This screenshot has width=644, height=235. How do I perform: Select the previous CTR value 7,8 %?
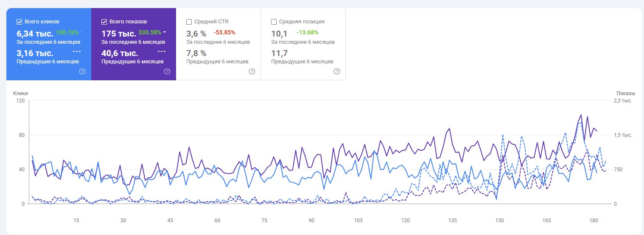click(x=196, y=53)
